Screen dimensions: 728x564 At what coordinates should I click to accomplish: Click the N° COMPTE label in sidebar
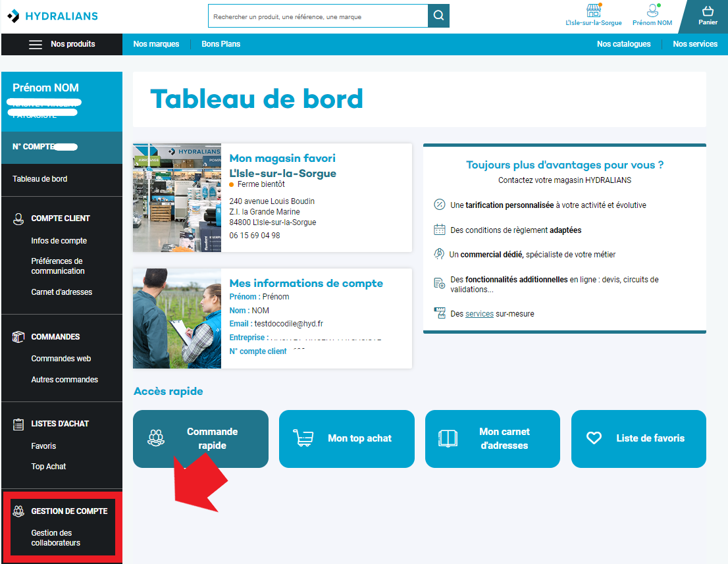(x=34, y=147)
